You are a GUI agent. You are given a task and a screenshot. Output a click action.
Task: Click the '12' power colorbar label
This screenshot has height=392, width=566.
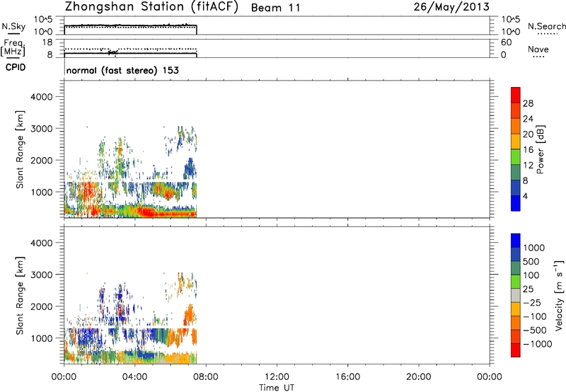click(528, 166)
